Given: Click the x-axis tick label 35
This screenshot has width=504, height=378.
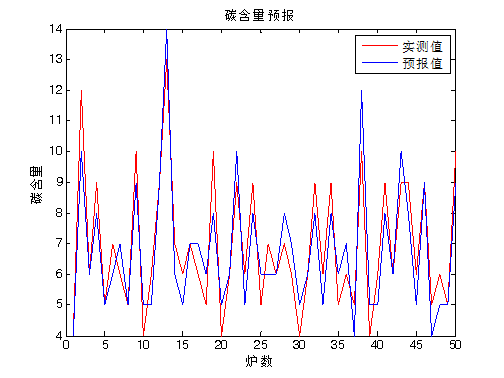Looking at the screenshot, I should [338, 345].
